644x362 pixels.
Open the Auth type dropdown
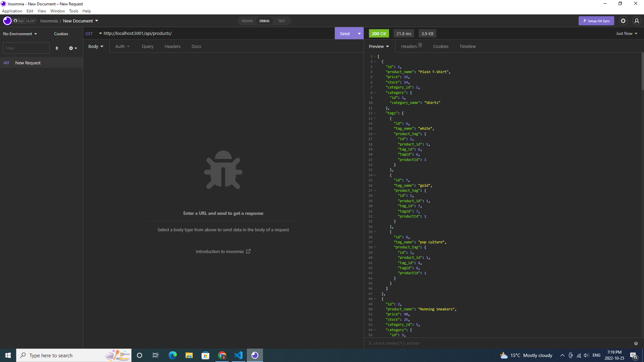[x=122, y=47]
